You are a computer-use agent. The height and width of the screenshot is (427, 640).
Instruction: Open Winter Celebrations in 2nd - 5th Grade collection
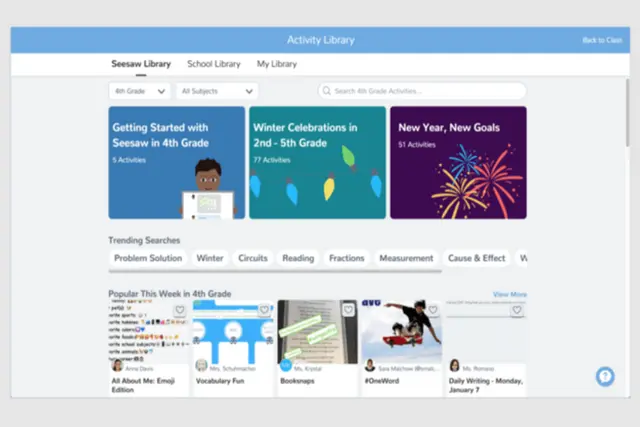coord(318,162)
